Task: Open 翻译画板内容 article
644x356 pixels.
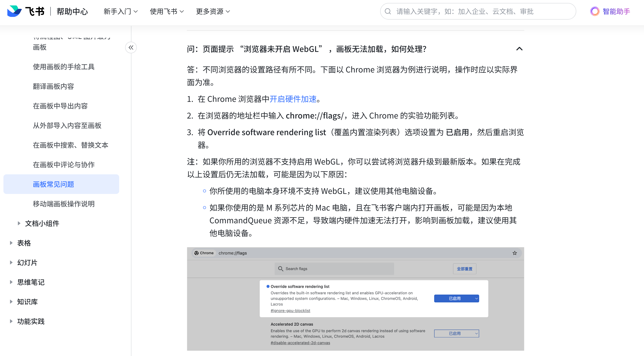Action: (53, 86)
